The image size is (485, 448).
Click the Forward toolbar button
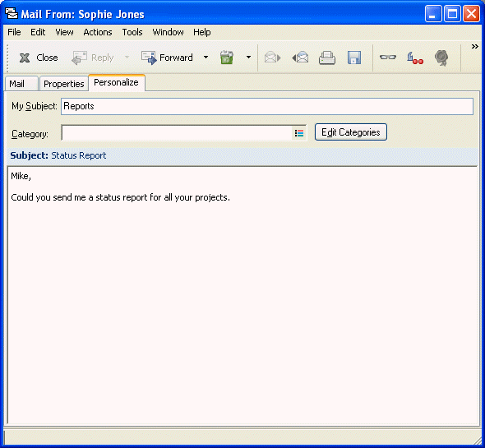(167, 58)
